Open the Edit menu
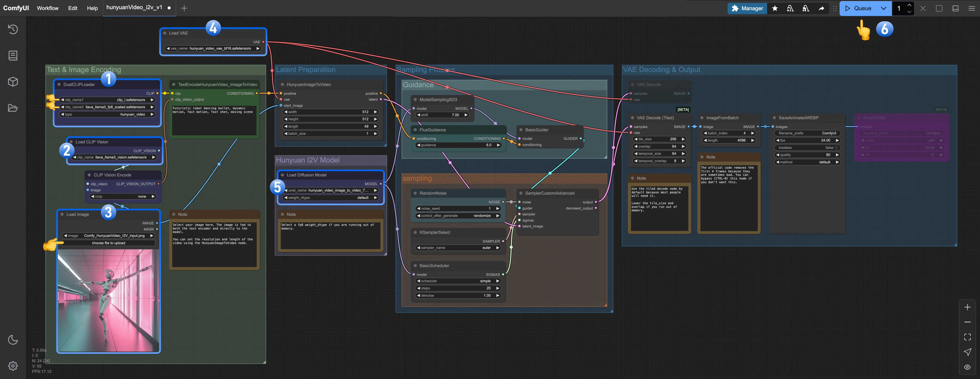Screen dimensions: 980x379 pyautogui.click(x=73, y=8)
